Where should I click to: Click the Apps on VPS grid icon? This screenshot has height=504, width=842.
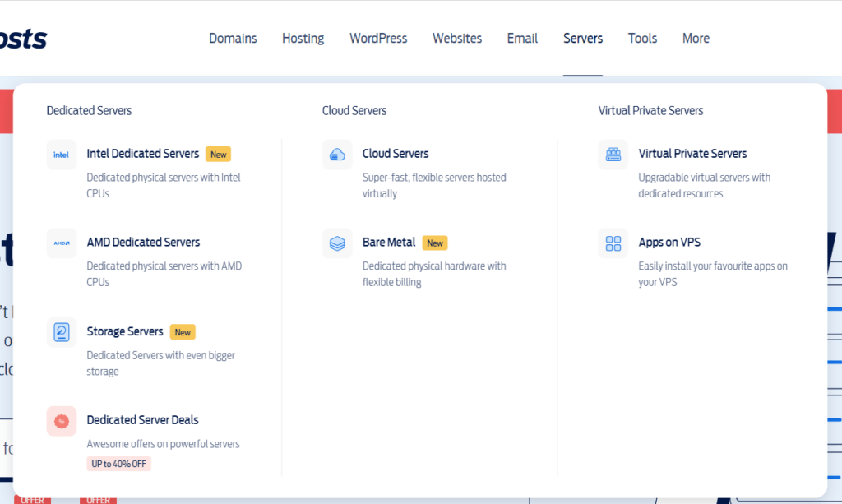tap(612, 243)
